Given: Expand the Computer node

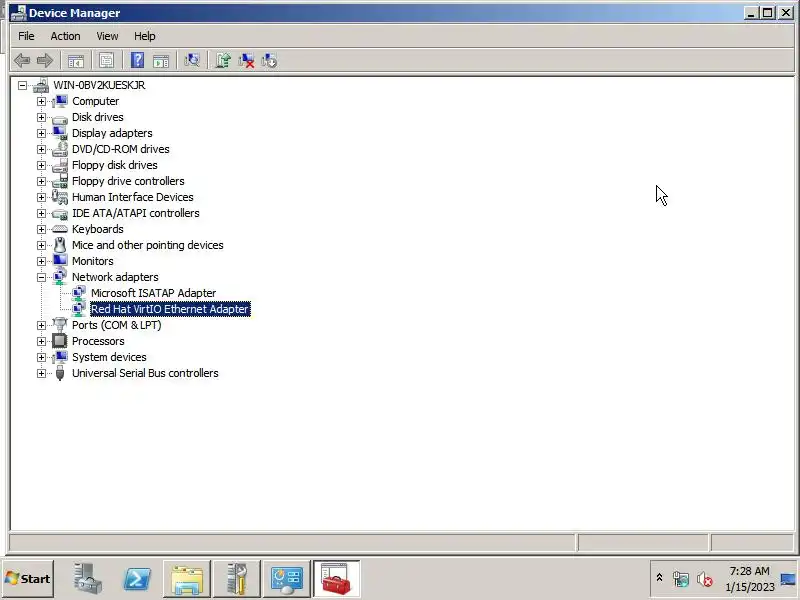Looking at the screenshot, I should [x=41, y=101].
